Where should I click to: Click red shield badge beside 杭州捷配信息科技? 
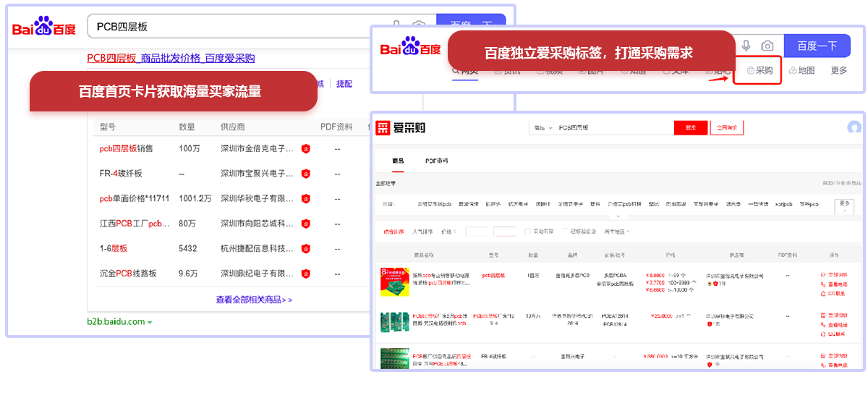(306, 248)
